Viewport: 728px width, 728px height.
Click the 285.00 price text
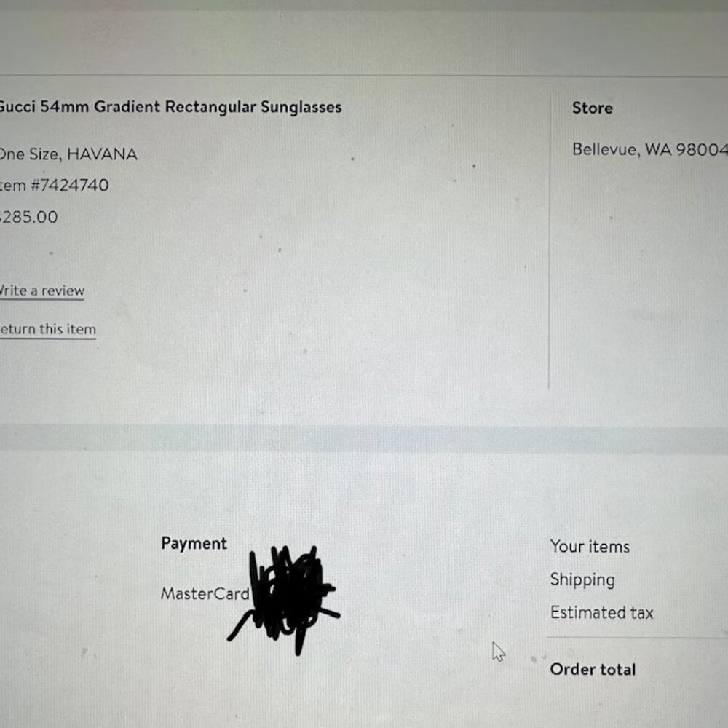click(29, 217)
